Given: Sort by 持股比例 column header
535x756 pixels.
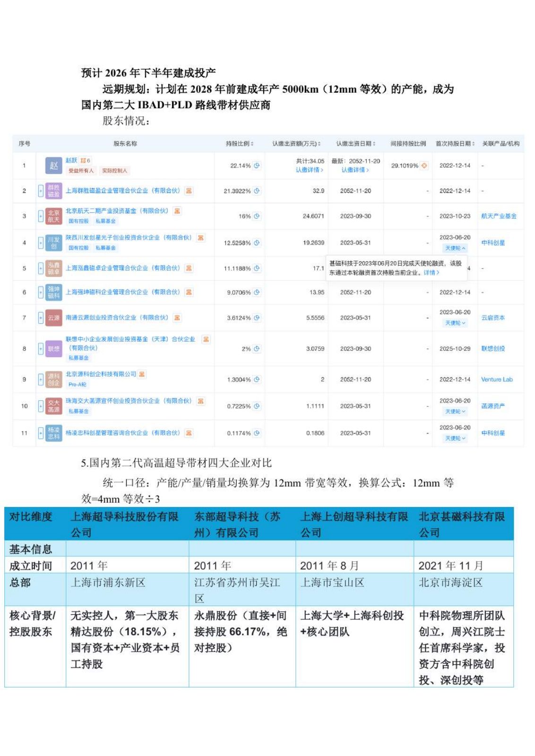Looking at the screenshot, I should pyautogui.click(x=240, y=144).
